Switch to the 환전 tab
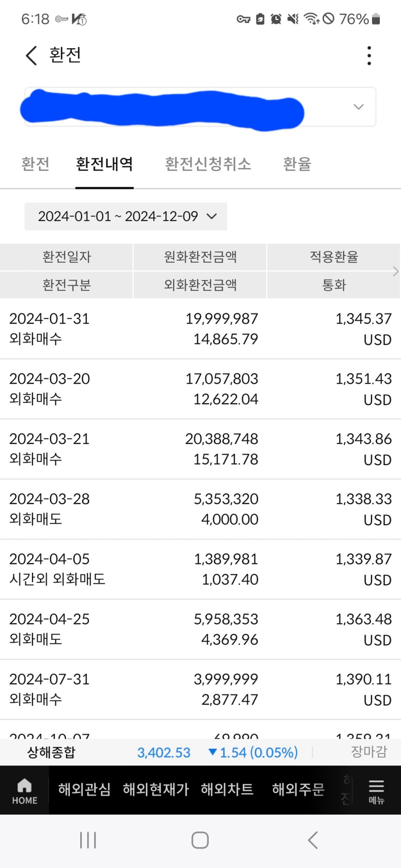The height and width of the screenshot is (868, 401). coord(35,164)
